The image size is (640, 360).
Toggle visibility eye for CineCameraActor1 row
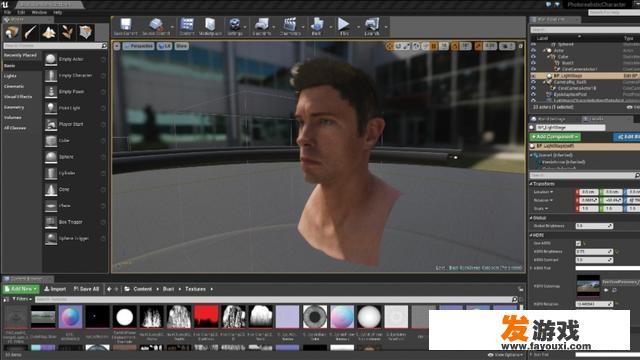533,69
